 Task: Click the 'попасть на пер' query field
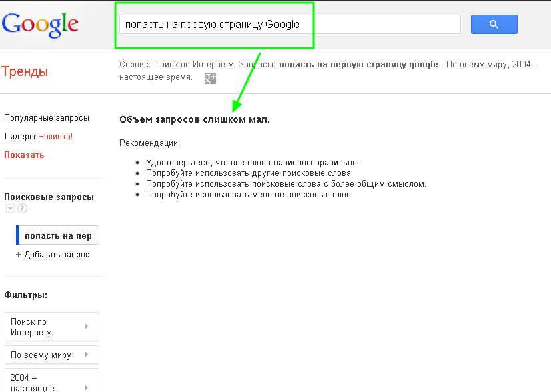pyautogui.click(x=58, y=235)
